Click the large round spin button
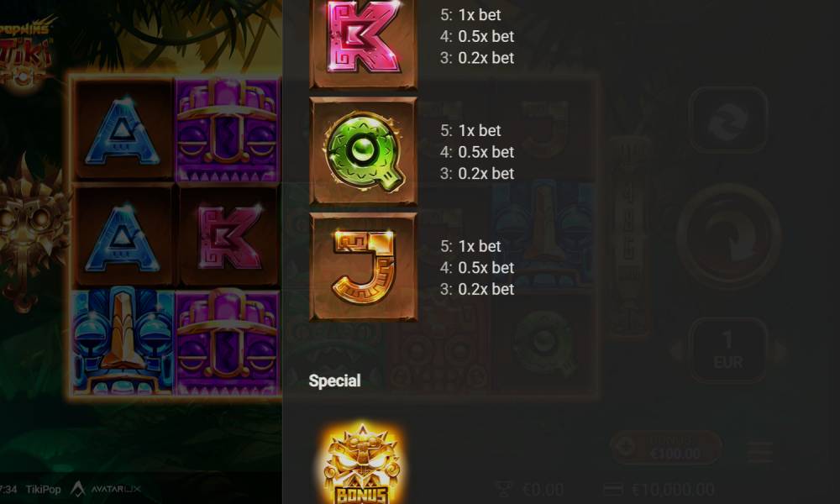The image size is (840, 504). [728, 236]
